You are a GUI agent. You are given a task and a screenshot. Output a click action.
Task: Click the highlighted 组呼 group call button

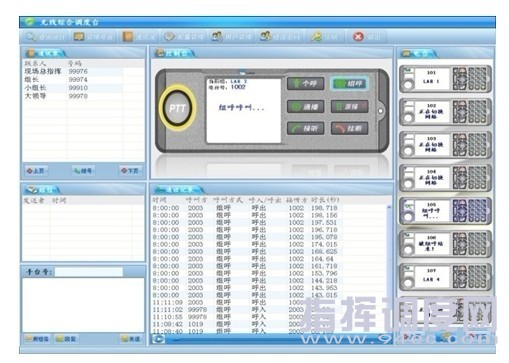click(x=349, y=83)
